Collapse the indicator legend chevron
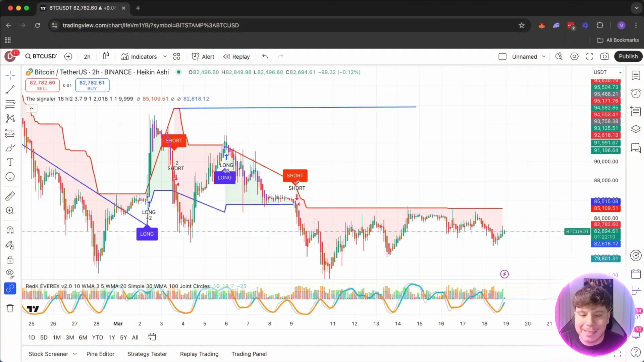Image resolution: width=644 pixels, height=362 pixels. (x=32, y=108)
